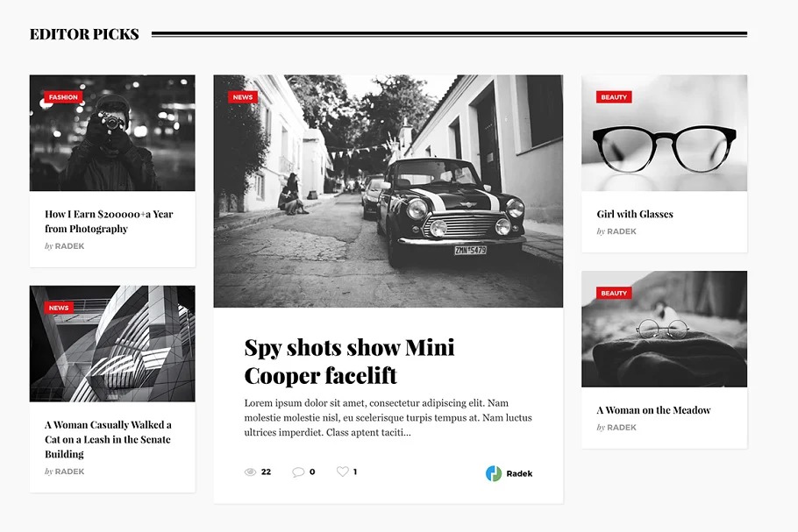
Task: Click the FASHION category tag
Action: click(x=63, y=97)
